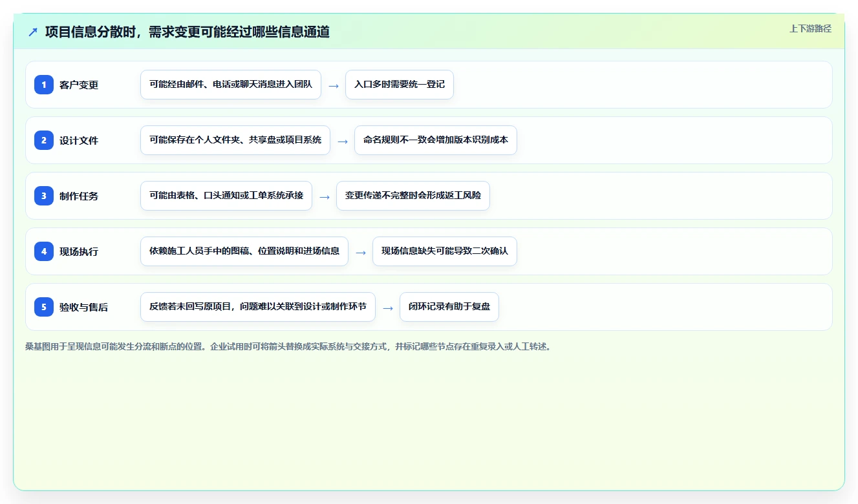Click the box 变更传递不完整时会形成返工风险
The image size is (858, 504).
(413, 196)
